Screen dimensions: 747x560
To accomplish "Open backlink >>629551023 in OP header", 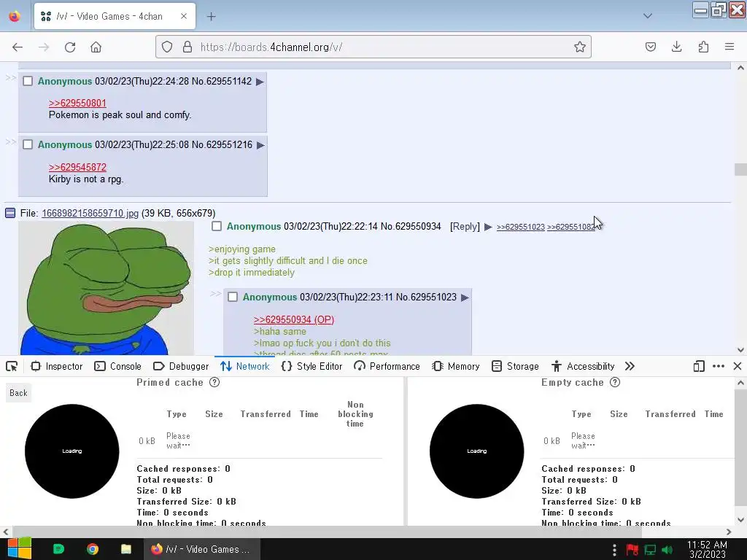I will (x=520, y=227).
